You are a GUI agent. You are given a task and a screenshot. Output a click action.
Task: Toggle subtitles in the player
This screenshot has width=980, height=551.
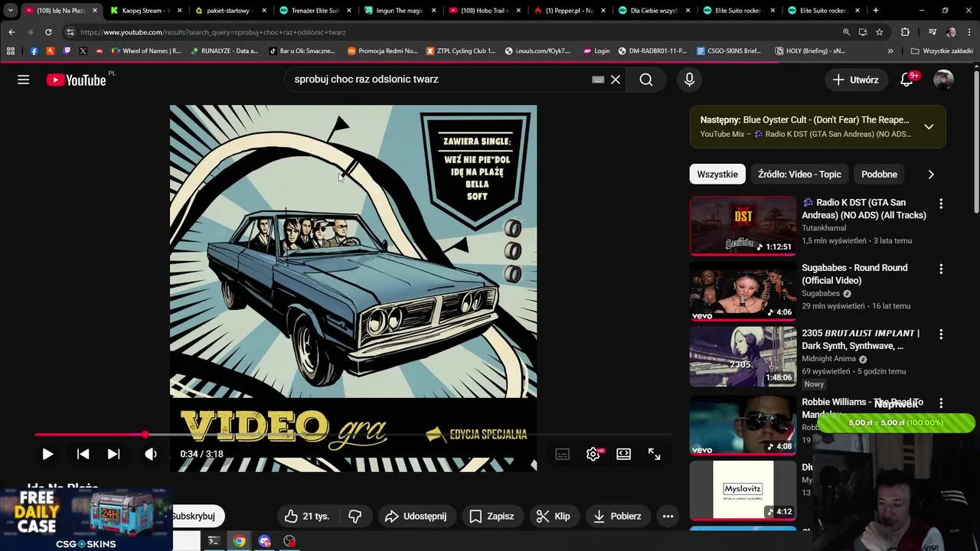pyautogui.click(x=562, y=454)
